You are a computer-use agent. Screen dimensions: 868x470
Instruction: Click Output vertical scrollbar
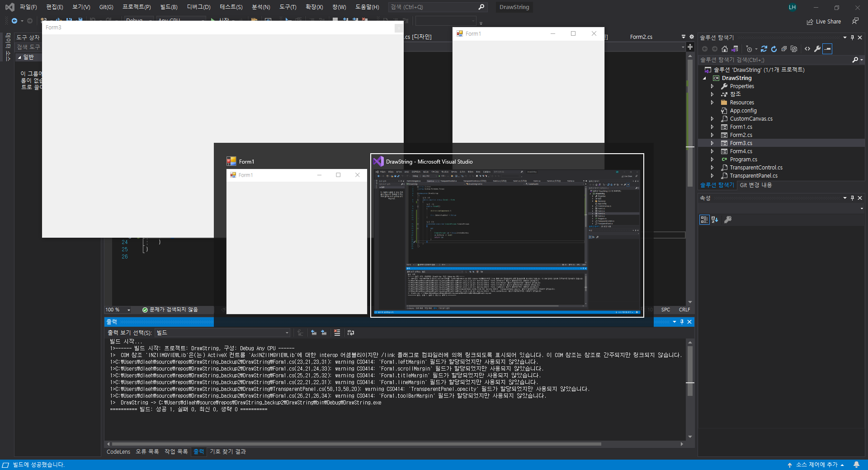pos(690,371)
